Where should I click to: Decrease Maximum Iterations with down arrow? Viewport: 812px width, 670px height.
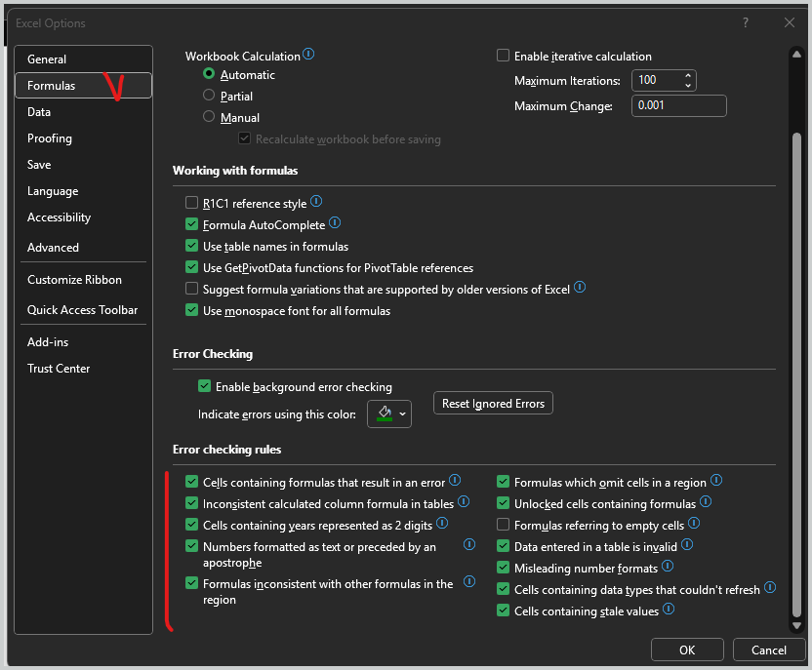(688, 86)
